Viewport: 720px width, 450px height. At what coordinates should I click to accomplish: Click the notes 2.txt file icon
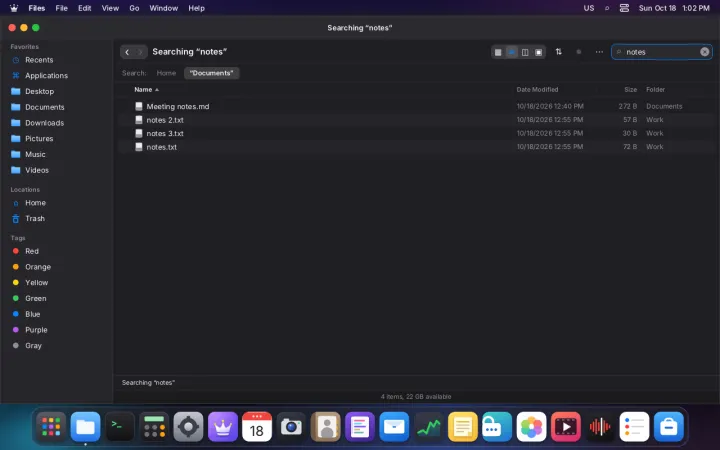(x=139, y=120)
